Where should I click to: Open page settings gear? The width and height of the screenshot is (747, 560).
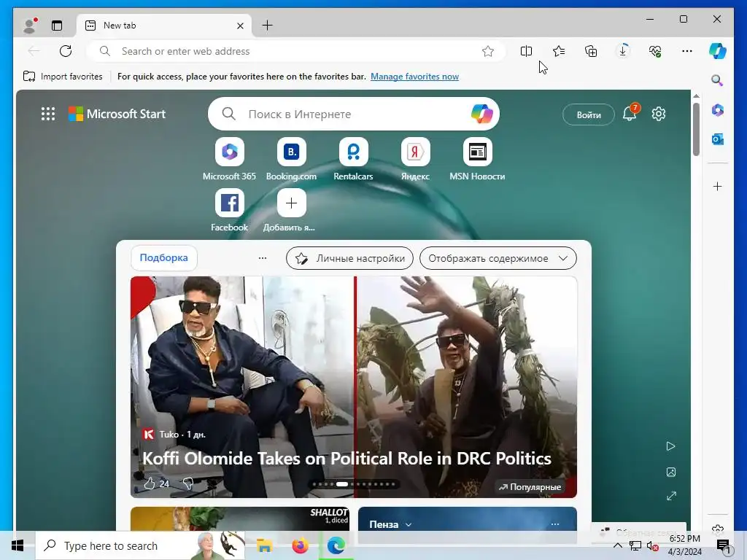pyautogui.click(x=659, y=114)
